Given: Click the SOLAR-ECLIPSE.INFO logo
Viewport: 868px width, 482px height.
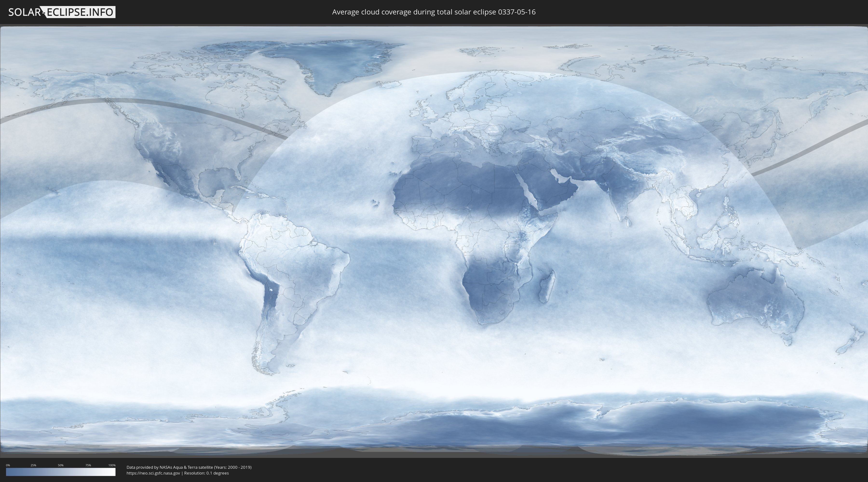Looking at the screenshot, I should 62,12.
